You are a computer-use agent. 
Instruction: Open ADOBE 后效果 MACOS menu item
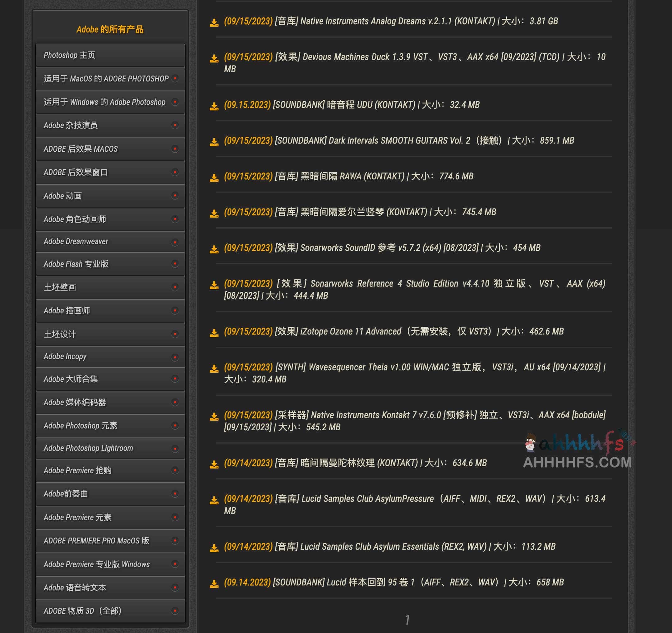[110, 149]
